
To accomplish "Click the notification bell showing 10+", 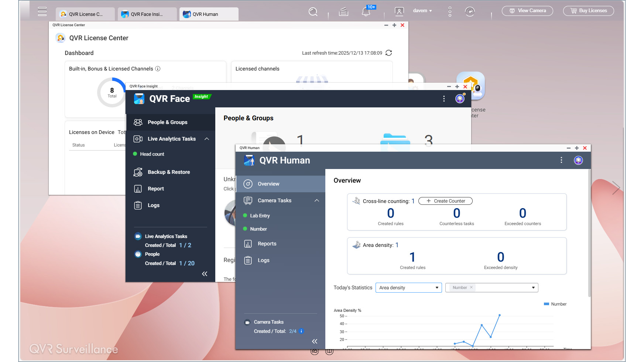I will (x=366, y=11).
